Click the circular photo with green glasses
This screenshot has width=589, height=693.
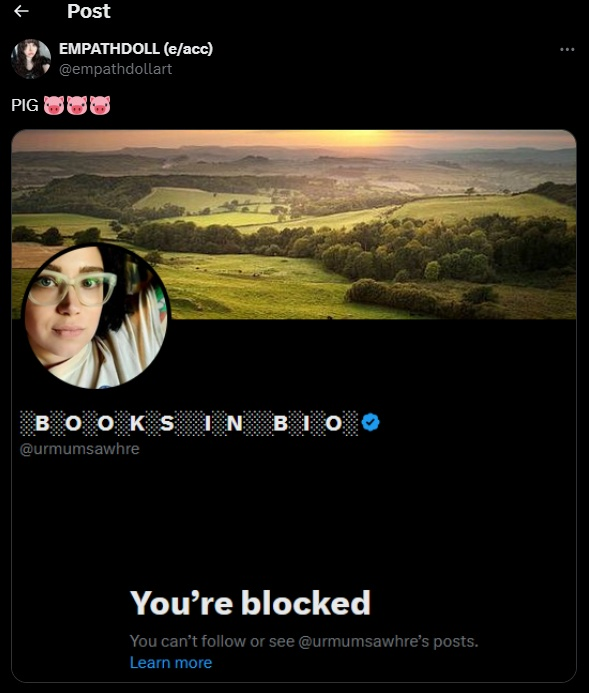click(96, 316)
